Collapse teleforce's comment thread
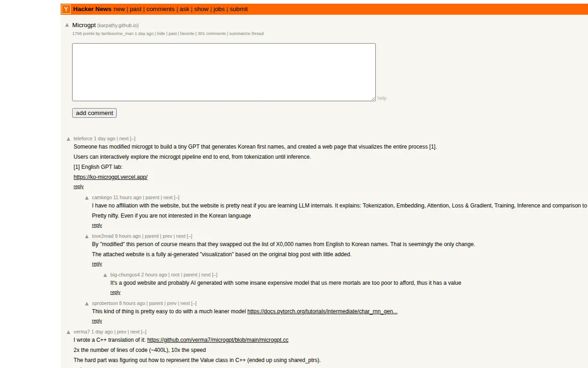This screenshot has height=368, width=588. coord(133,138)
